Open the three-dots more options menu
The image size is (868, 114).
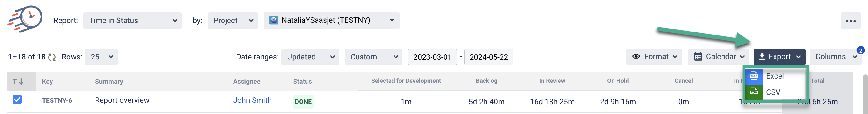pos(850,21)
